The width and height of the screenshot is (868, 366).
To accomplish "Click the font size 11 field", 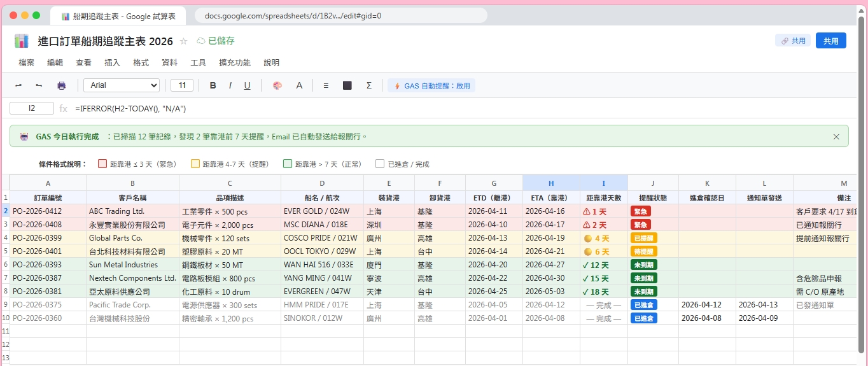I will pos(182,85).
